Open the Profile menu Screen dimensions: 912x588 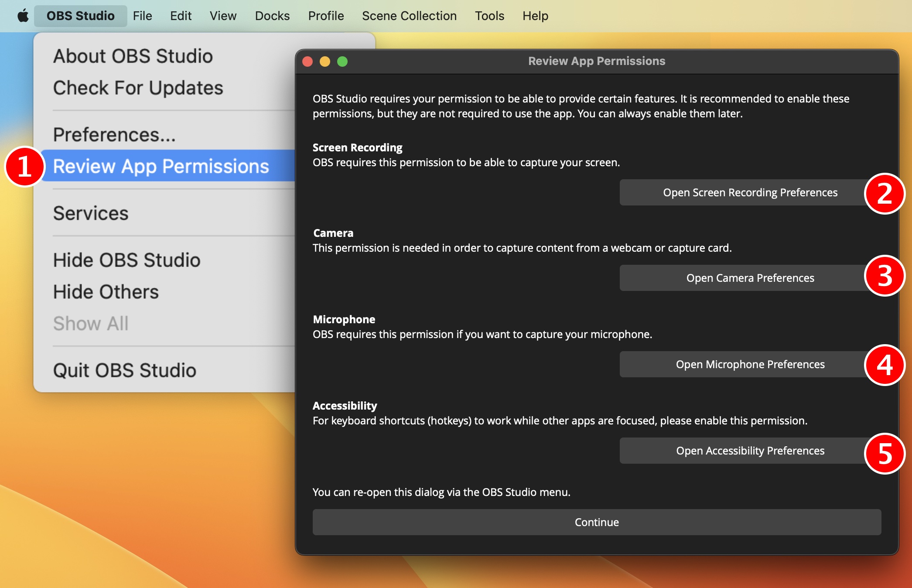[326, 16]
